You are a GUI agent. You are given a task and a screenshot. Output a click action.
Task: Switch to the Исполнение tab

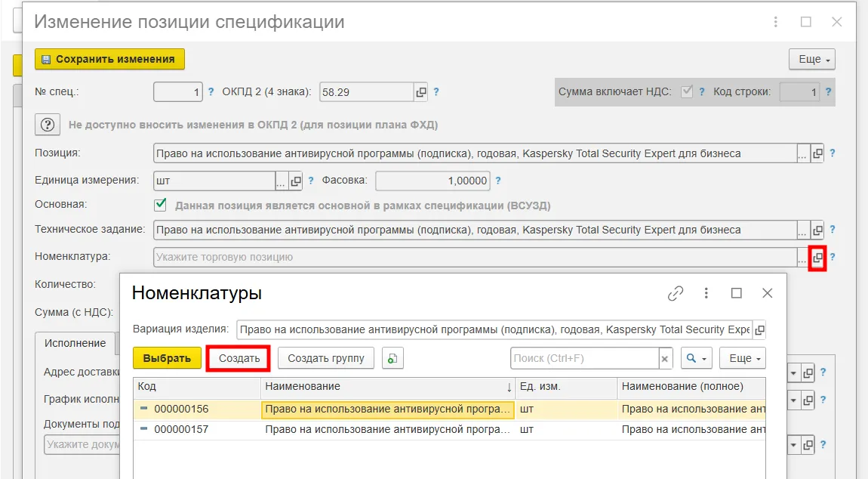click(x=75, y=343)
